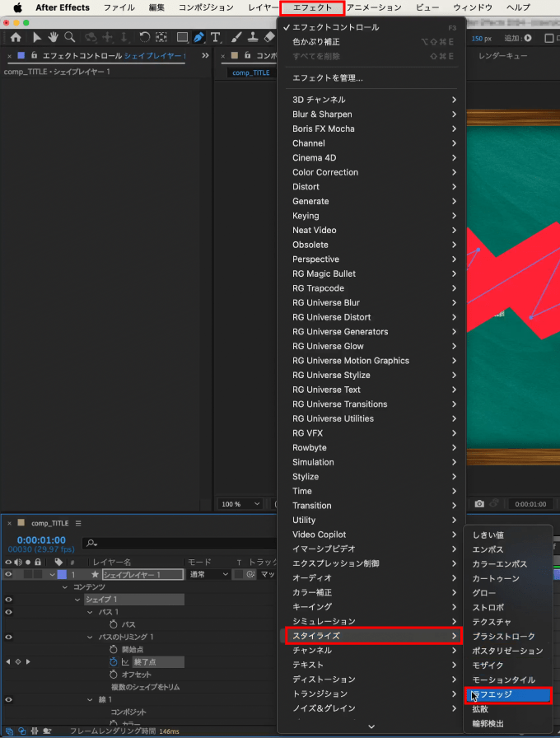Select the Hand tool
560x738 pixels.
(53, 38)
